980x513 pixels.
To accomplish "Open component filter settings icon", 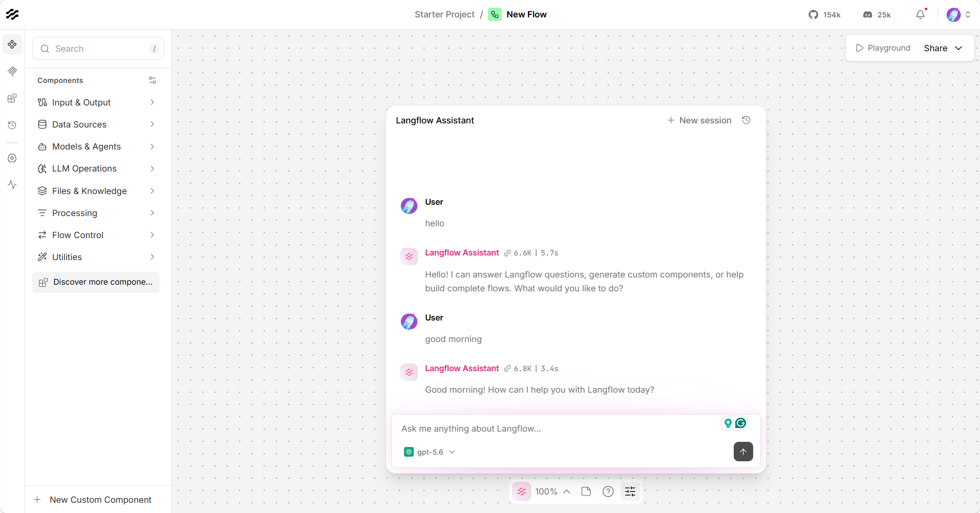I will 152,80.
